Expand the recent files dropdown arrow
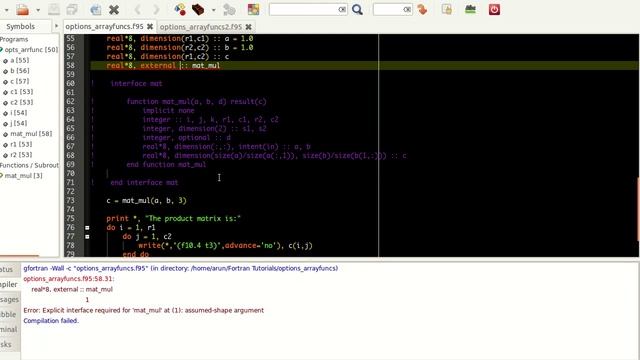 pos(38,10)
